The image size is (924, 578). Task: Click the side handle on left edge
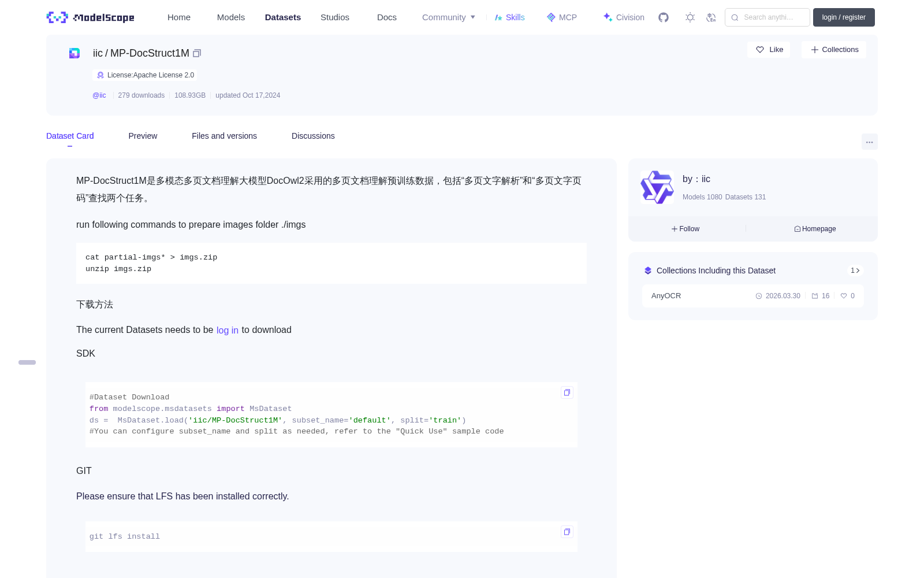point(27,362)
